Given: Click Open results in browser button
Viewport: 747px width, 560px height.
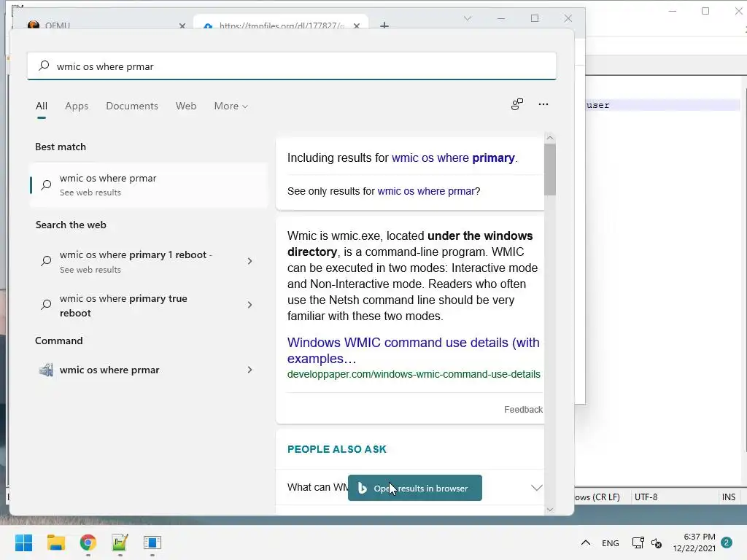Looking at the screenshot, I should 415,488.
